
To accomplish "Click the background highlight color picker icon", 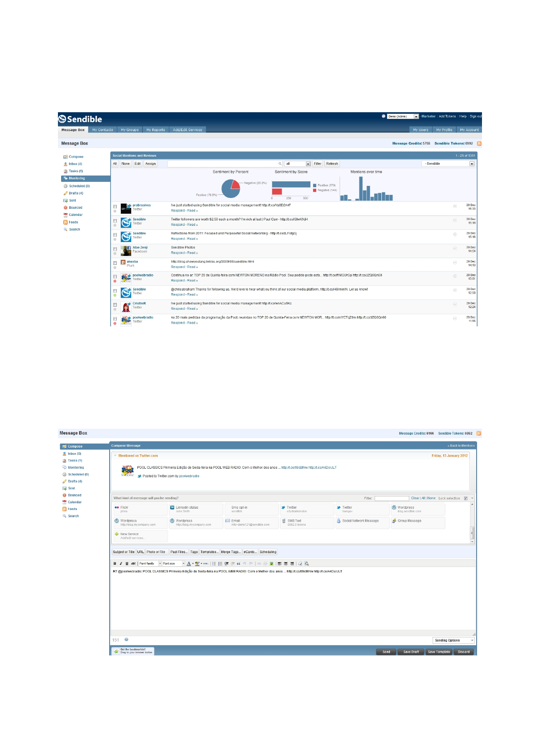I will pyautogui.click(x=197, y=563).
